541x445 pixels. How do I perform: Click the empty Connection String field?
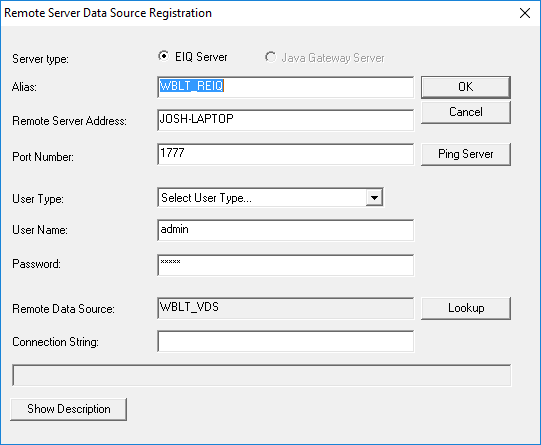[285, 341]
